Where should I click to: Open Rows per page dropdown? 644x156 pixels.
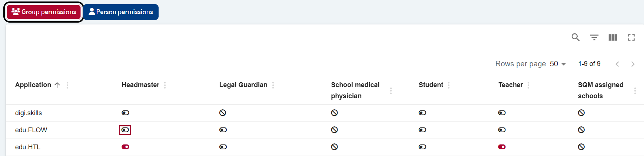pos(558,64)
